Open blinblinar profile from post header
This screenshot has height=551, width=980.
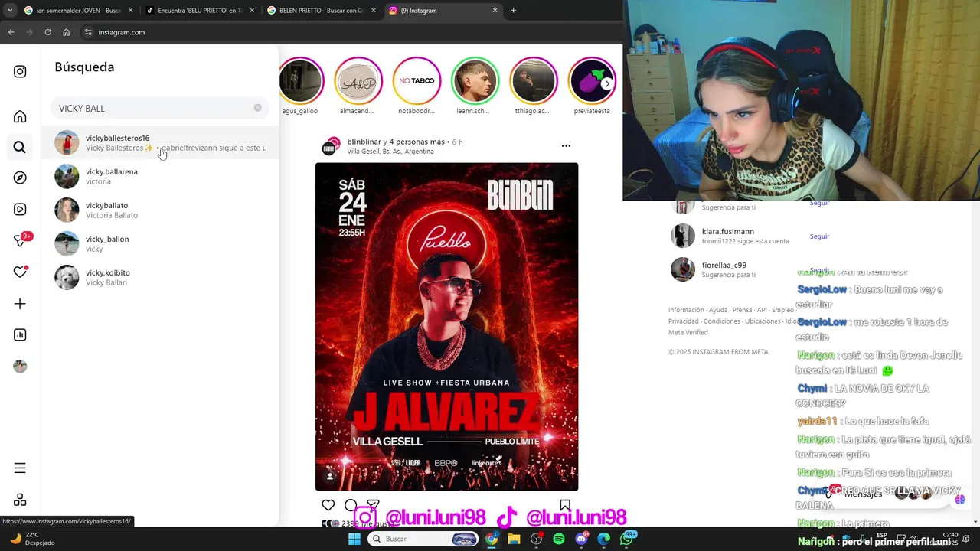[x=364, y=142]
